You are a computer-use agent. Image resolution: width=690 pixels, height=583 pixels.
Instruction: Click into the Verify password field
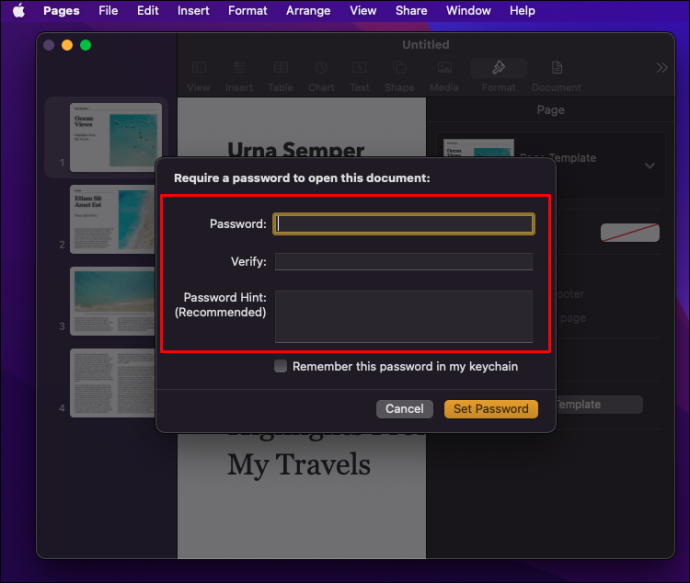[x=404, y=261]
